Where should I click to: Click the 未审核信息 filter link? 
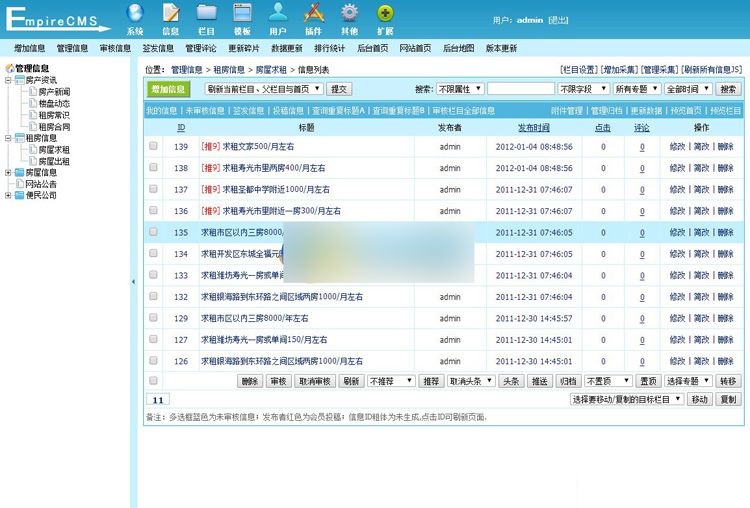pos(205,110)
